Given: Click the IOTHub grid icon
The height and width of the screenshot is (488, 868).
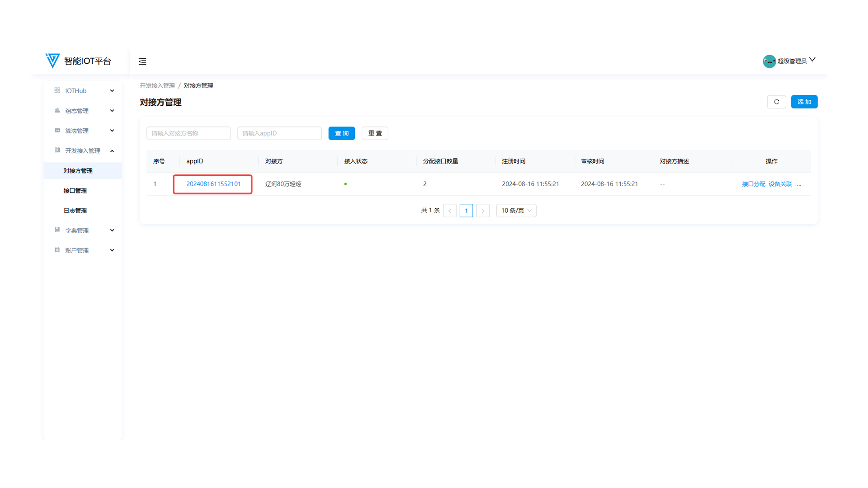Looking at the screenshot, I should tap(57, 90).
